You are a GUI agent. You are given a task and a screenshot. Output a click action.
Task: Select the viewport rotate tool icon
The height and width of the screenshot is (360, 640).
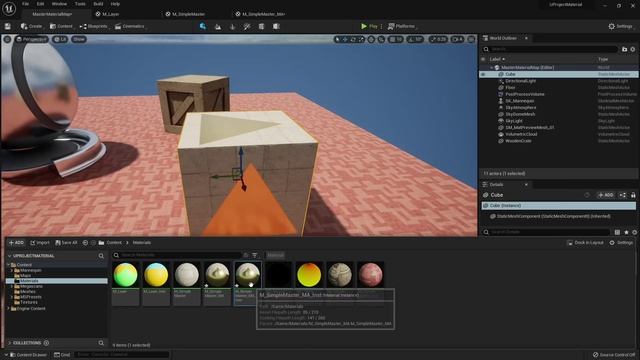353,40
